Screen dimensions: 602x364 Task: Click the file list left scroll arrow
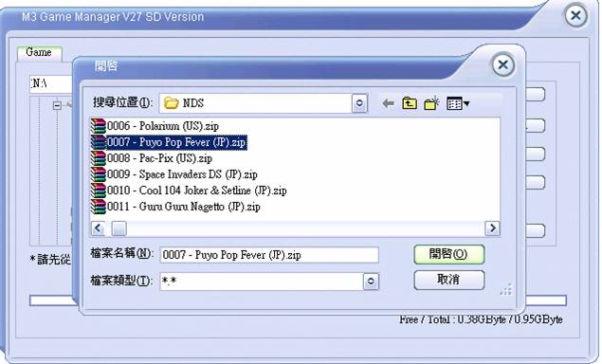click(98, 228)
